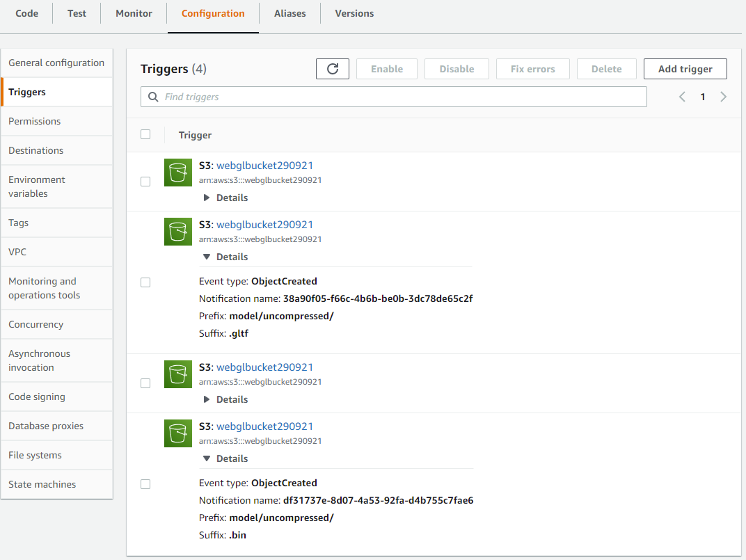746x560 pixels.
Task: Click the S3 bucket icon of first trigger
Action: point(178,173)
